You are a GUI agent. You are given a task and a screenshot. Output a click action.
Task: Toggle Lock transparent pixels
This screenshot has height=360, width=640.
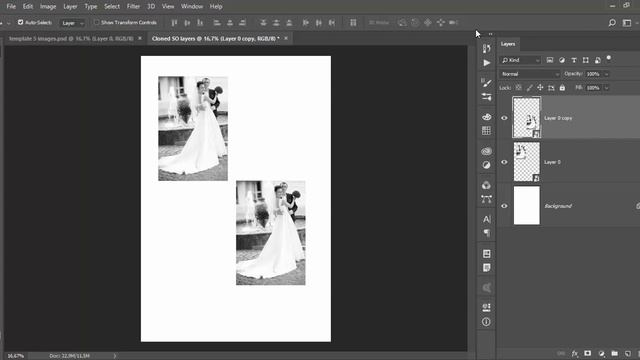point(518,88)
